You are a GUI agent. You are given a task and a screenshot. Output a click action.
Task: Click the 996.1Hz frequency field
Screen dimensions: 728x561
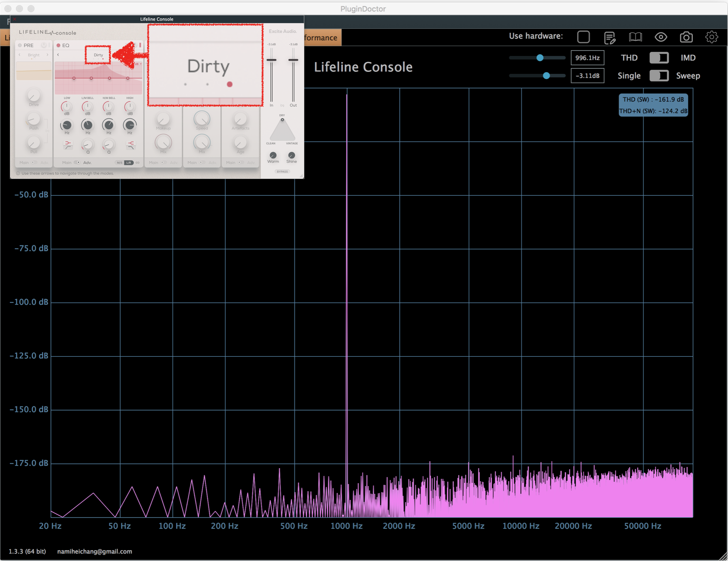click(x=587, y=58)
